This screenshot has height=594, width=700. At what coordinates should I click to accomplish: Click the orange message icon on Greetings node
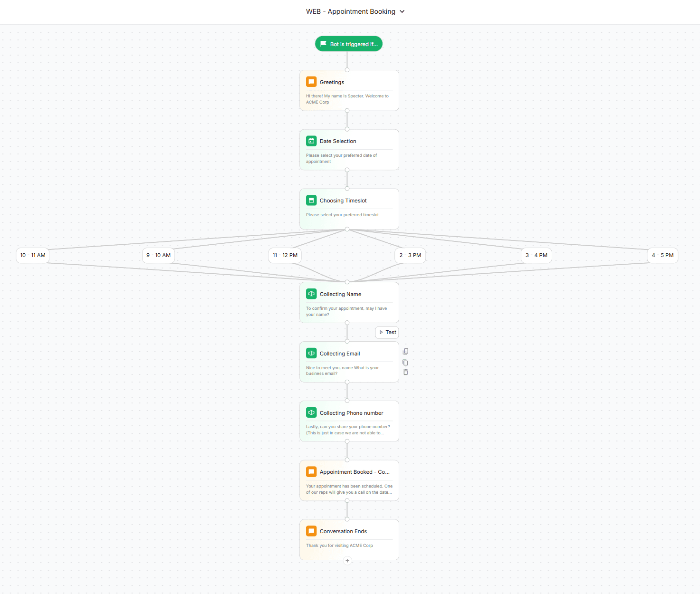(311, 81)
